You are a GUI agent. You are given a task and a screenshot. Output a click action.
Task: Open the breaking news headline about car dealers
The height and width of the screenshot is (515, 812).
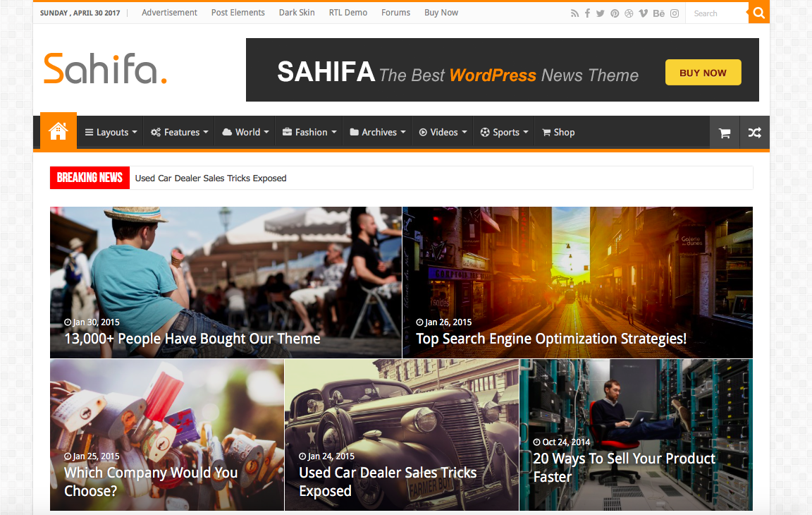tap(211, 178)
